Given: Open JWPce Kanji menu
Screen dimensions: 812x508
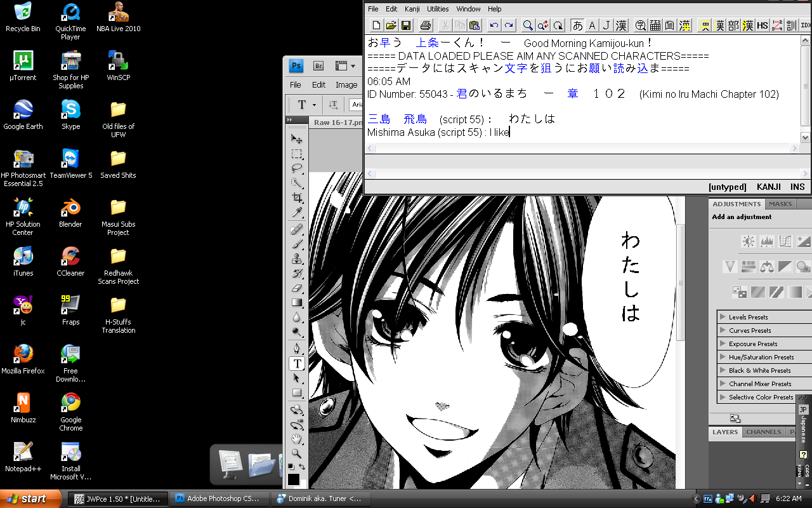Looking at the screenshot, I should [x=412, y=9].
